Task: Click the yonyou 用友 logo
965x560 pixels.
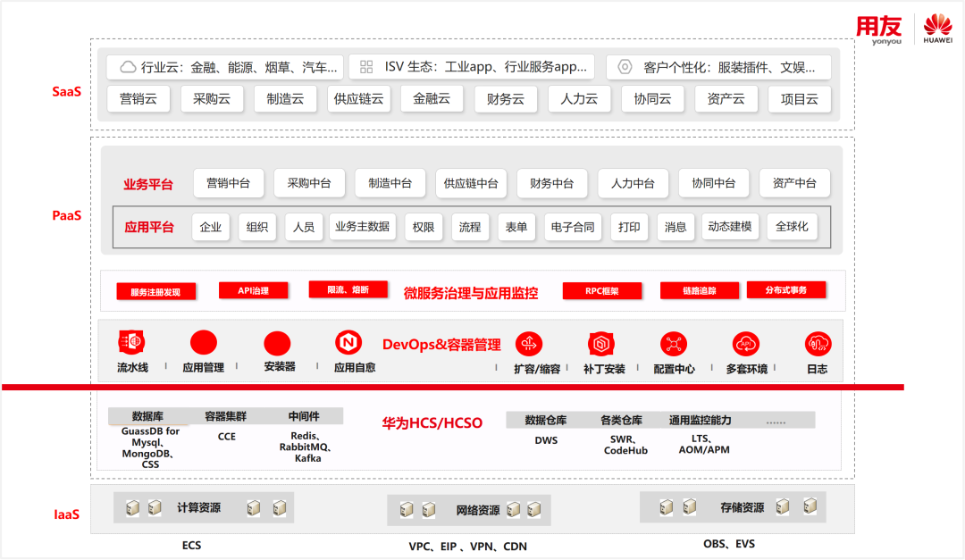Action: pyautogui.click(x=879, y=29)
